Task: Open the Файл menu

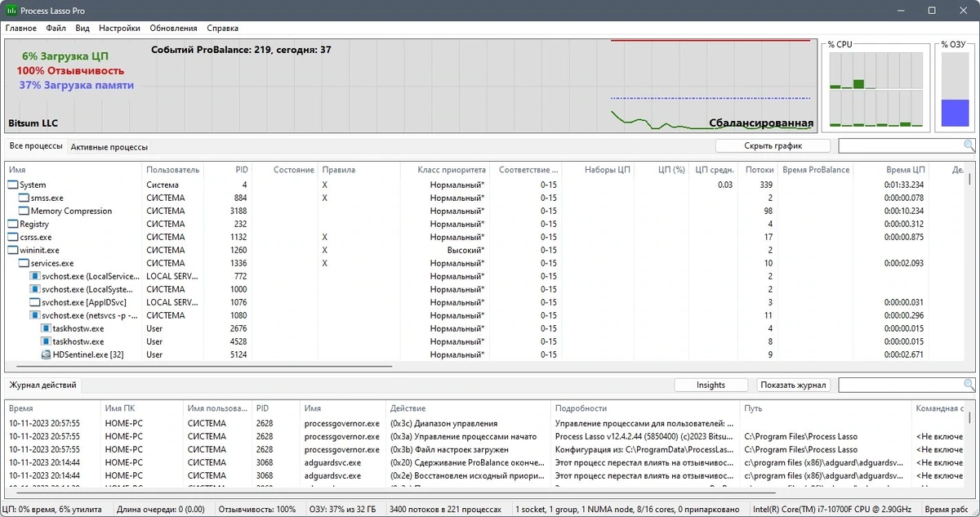Action: click(56, 28)
